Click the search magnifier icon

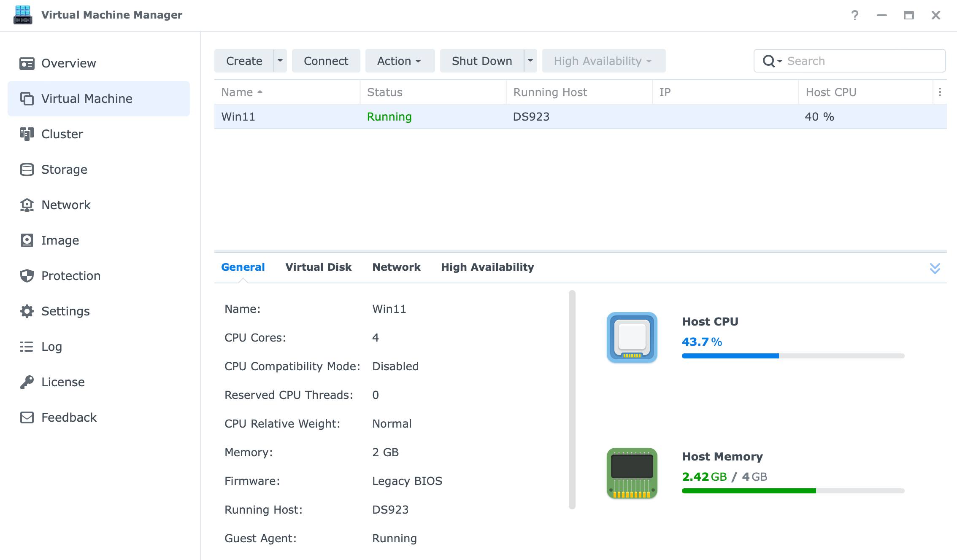[769, 61]
